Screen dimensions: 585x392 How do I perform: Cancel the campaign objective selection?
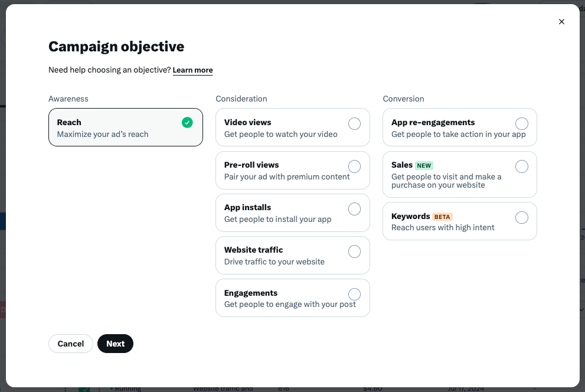click(70, 344)
